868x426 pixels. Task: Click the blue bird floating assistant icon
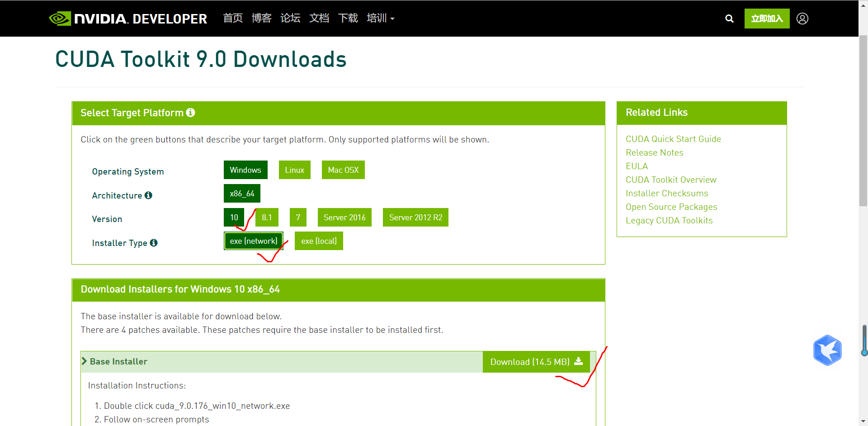pos(827,350)
